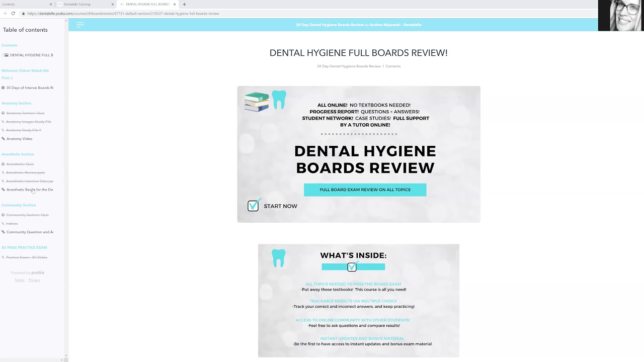
Task: Click the Powered by podia link
Action: [28, 273]
